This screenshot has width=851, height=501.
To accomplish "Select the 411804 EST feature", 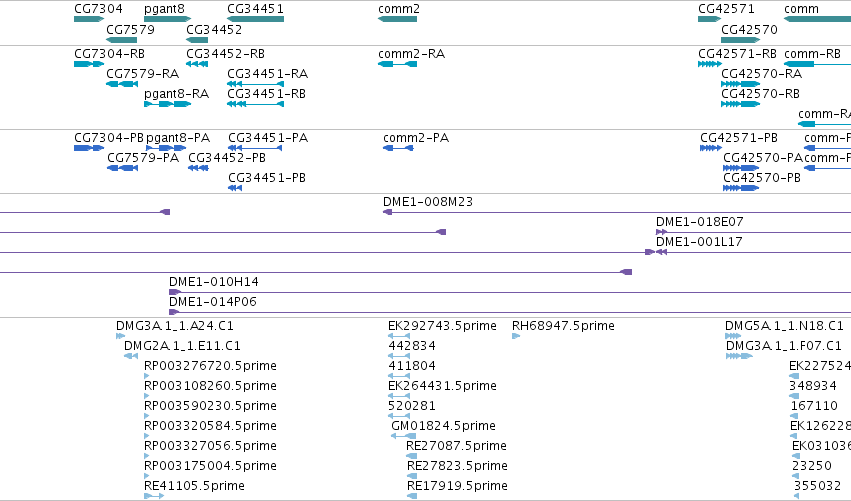I will click(399, 376).
